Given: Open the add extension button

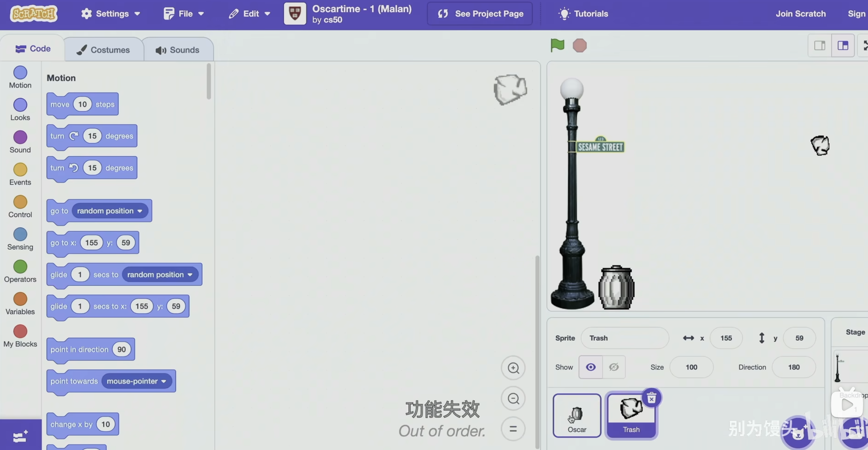Looking at the screenshot, I should coord(20,436).
